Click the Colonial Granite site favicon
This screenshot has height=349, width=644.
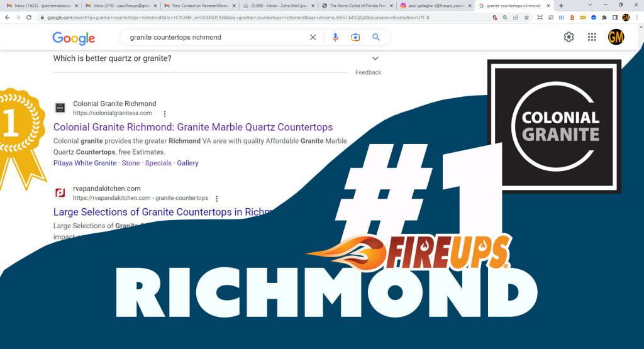pyautogui.click(x=60, y=108)
